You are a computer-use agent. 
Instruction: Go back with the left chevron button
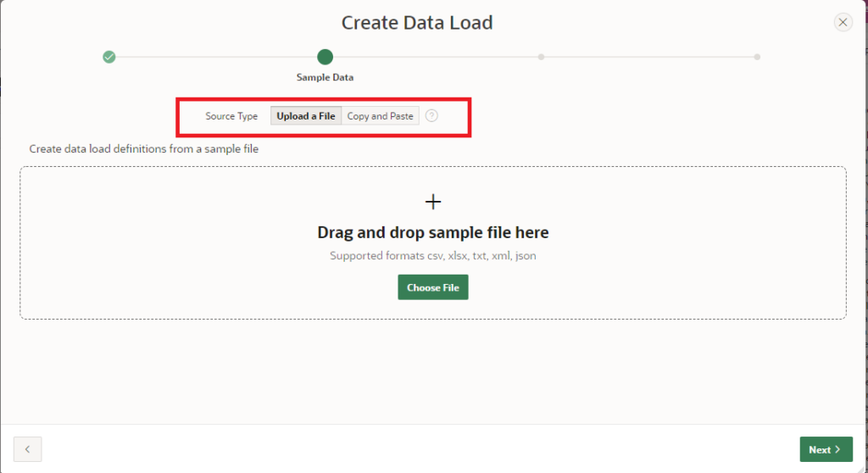tap(28, 449)
